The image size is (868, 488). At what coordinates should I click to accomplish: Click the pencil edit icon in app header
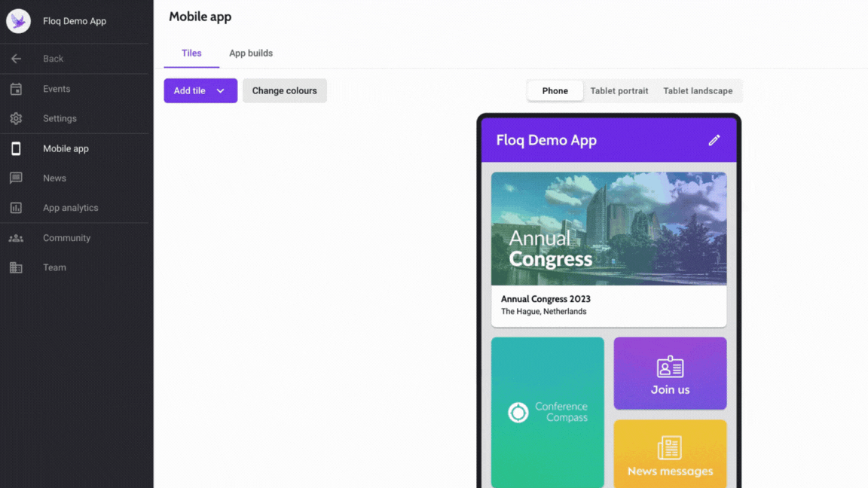(x=714, y=140)
